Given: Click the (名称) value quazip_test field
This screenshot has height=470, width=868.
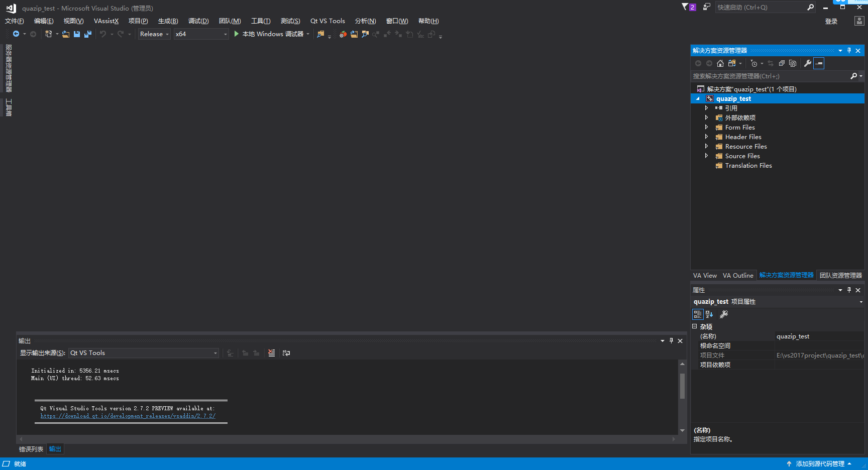Looking at the screenshot, I should (819, 336).
